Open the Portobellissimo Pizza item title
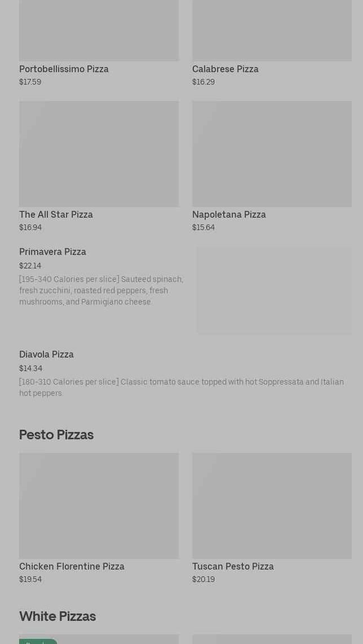 64,69
